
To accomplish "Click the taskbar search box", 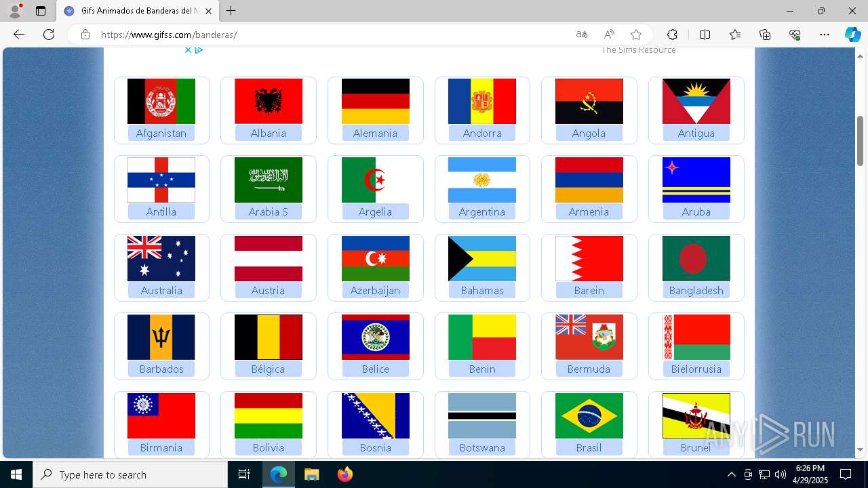I will pyautogui.click(x=130, y=474).
